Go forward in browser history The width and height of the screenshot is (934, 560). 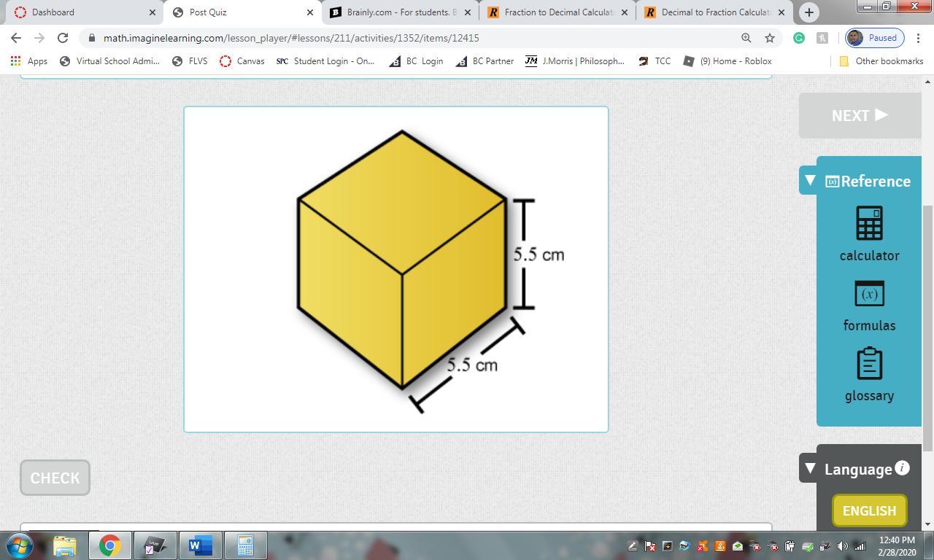39,38
